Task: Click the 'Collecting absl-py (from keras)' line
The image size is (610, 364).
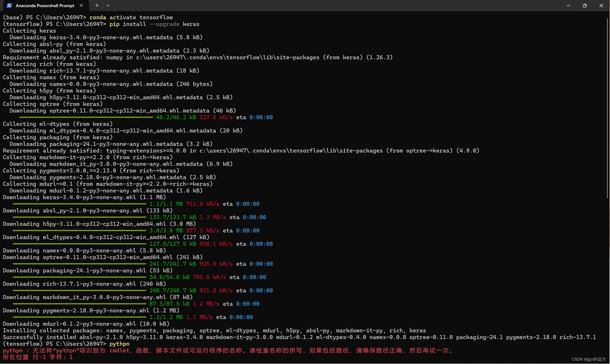Action: 55,44
